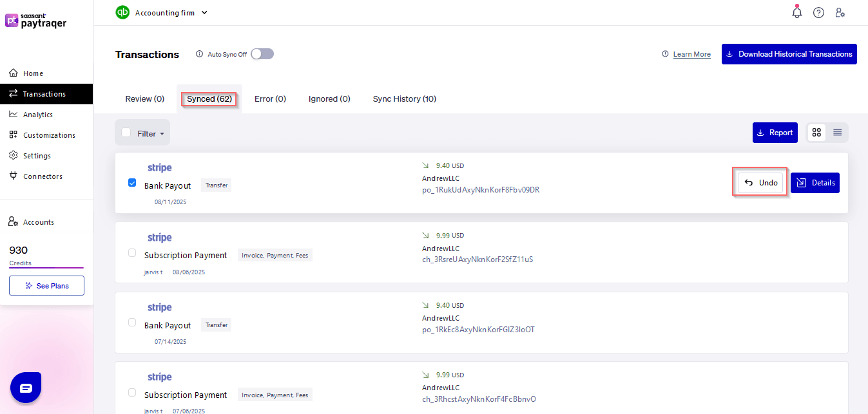
Task: Switch to the Error (0) tab
Action: tap(270, 99)
